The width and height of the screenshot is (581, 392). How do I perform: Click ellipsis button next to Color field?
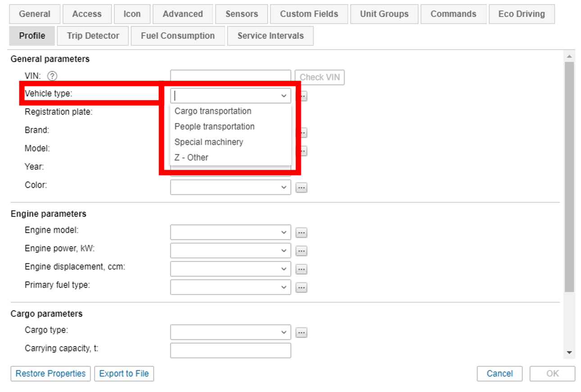pos(301,188)
